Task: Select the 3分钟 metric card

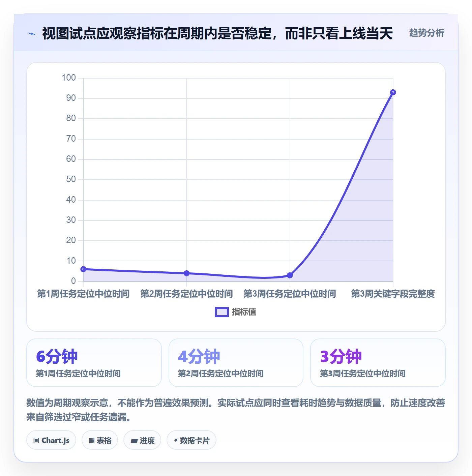Action: tap(378, 363)
